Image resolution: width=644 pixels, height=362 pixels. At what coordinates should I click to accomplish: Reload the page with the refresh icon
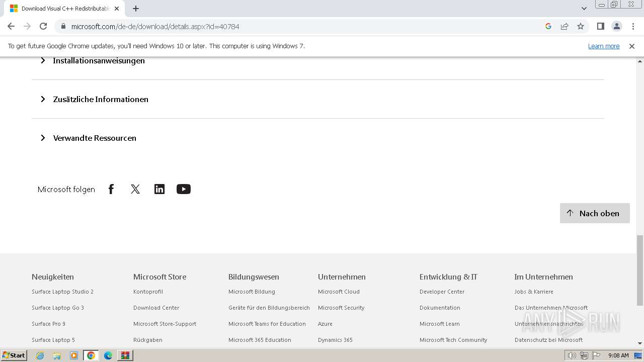[x=43, y=26]
